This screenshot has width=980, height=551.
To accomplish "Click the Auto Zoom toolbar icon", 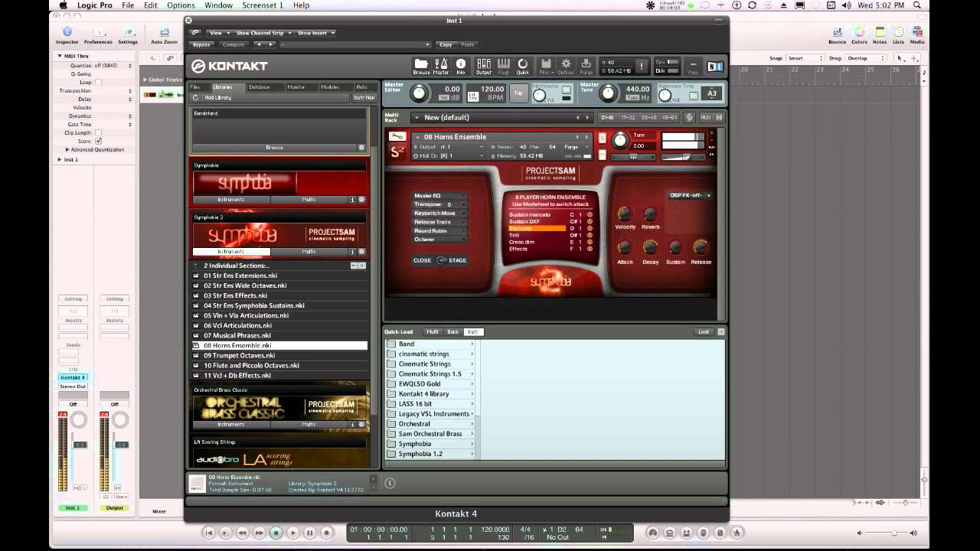I will pyautogui.click(x=164, y=35).
